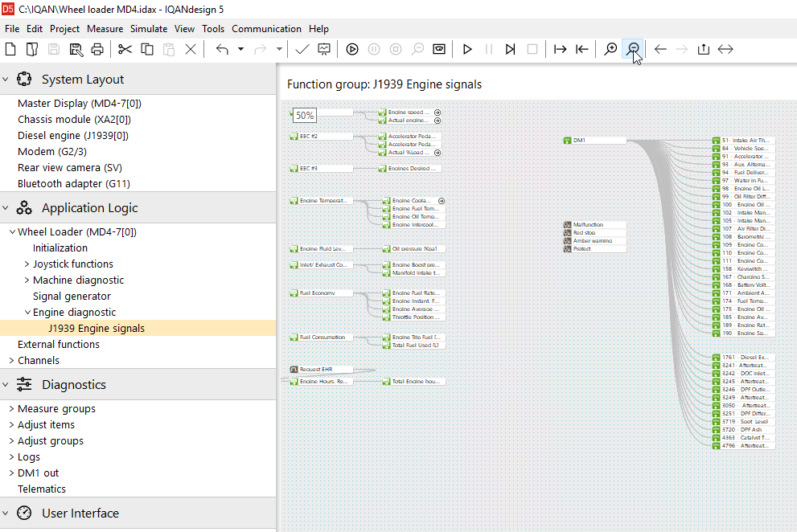Select Master Display (MD4-7[0])
Image resolution: width=797 pixels, height=532 pixels.
pos(80,103)
